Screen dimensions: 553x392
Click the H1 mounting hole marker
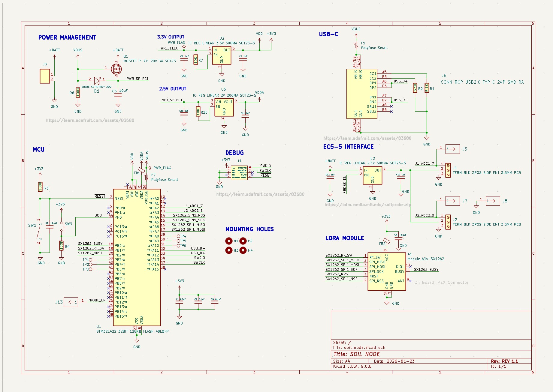tap(228, 240)
